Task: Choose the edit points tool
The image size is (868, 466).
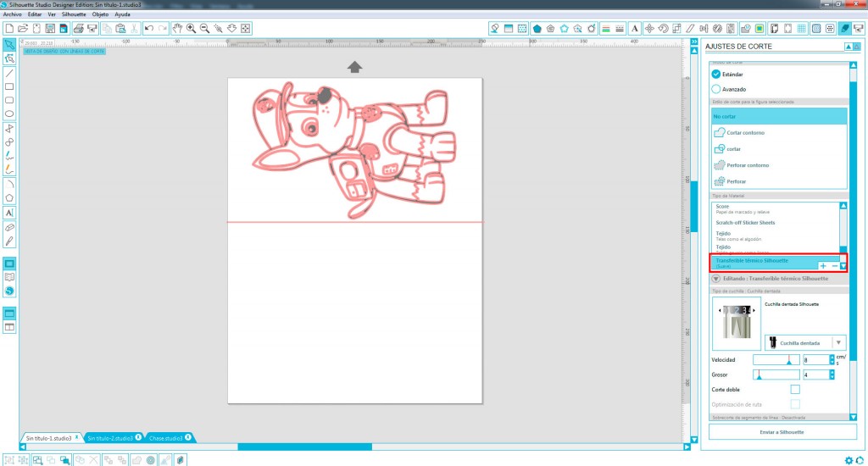Action: [x=9, y=58]
